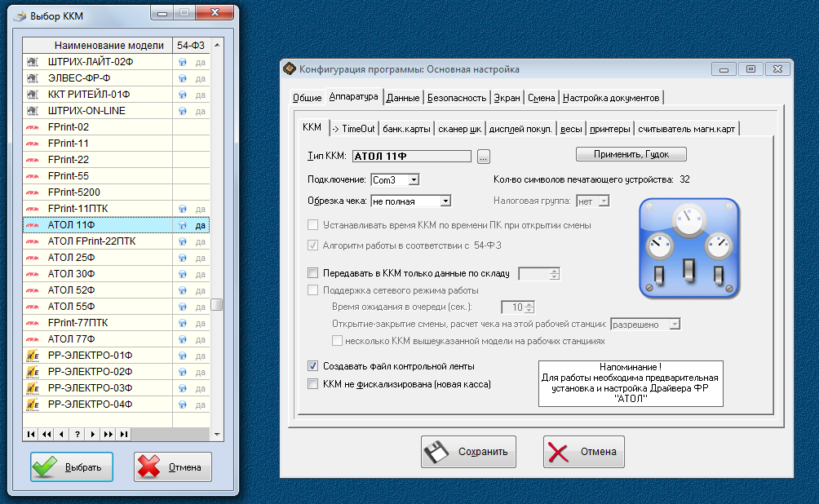Select АТОЛ 30Ф in the model list
Image resolution: width=819 pixels, height=504 pixels.
coord(116,274)
